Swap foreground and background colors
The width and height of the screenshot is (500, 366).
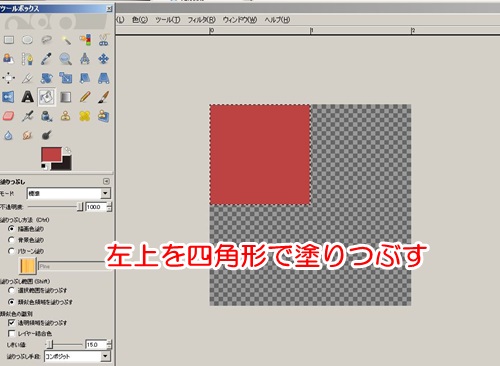click(x=68, y=150)
